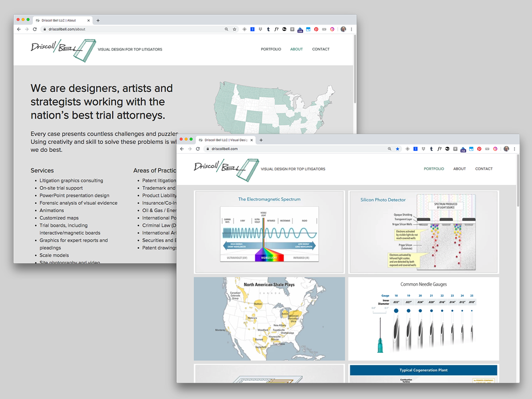The height and width of the screenshot is (399, 532).
Task: Click 'Customized maps' list item
Action: click(59, 218)
